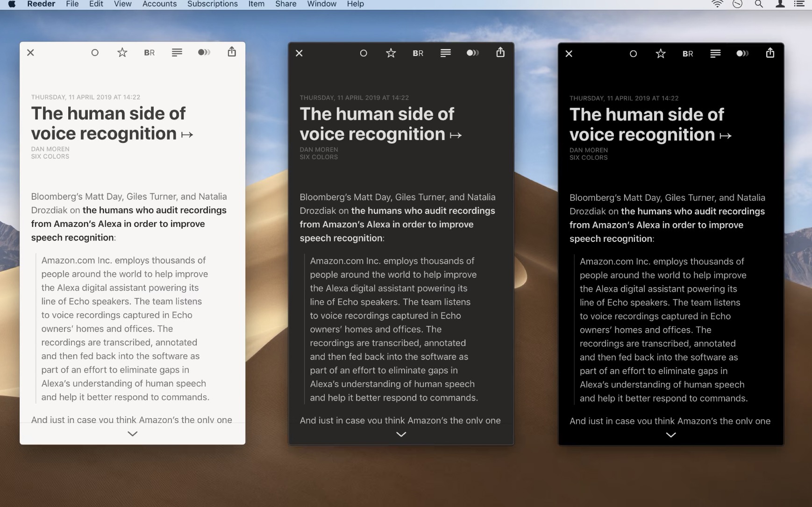Switch to reader view in dark gray window
Viewport: 812px width, 507px height.
pyautogui.click(x=446, y=53)
